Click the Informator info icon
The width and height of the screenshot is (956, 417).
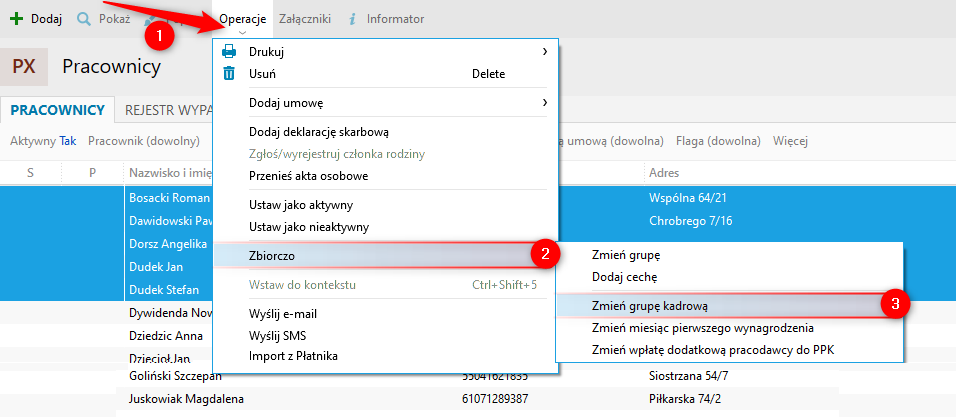coord(352,19)
